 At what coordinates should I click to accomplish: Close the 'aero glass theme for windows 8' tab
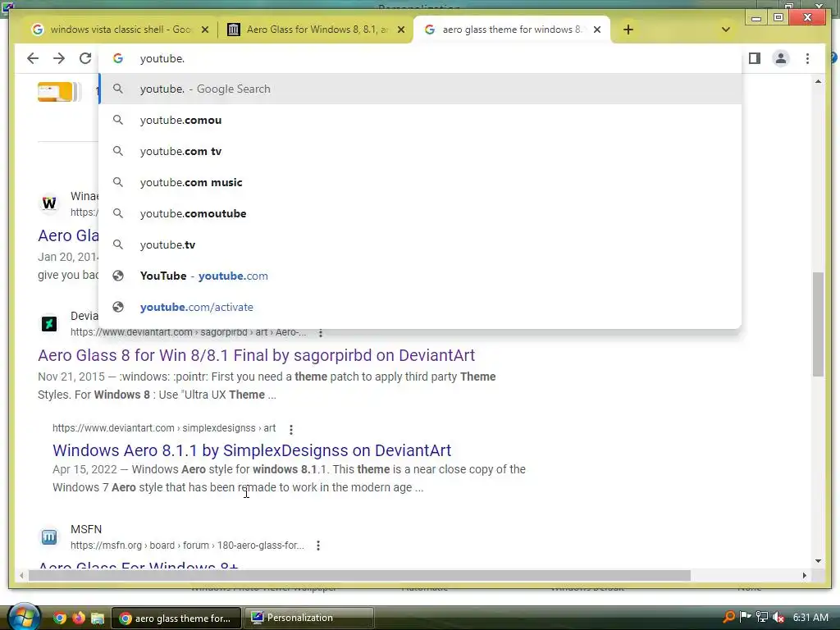click(597, 30)
